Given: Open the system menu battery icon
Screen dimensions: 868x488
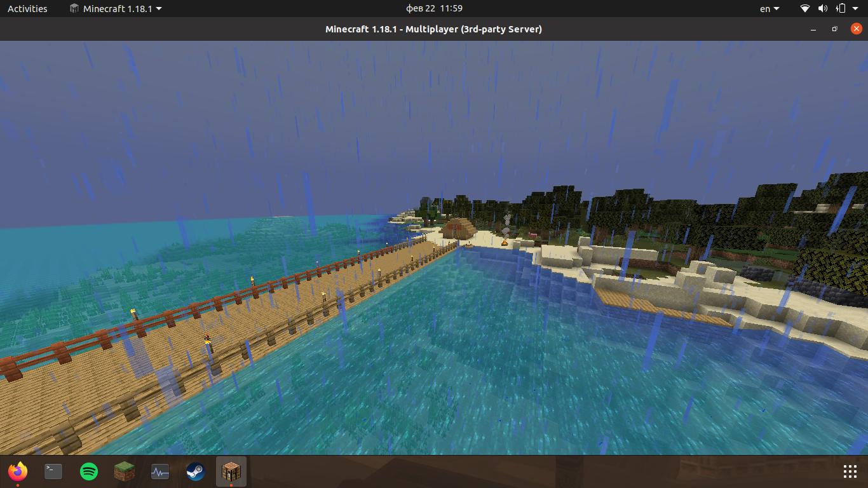Looking at the screenshot, I should pos(841,8).
